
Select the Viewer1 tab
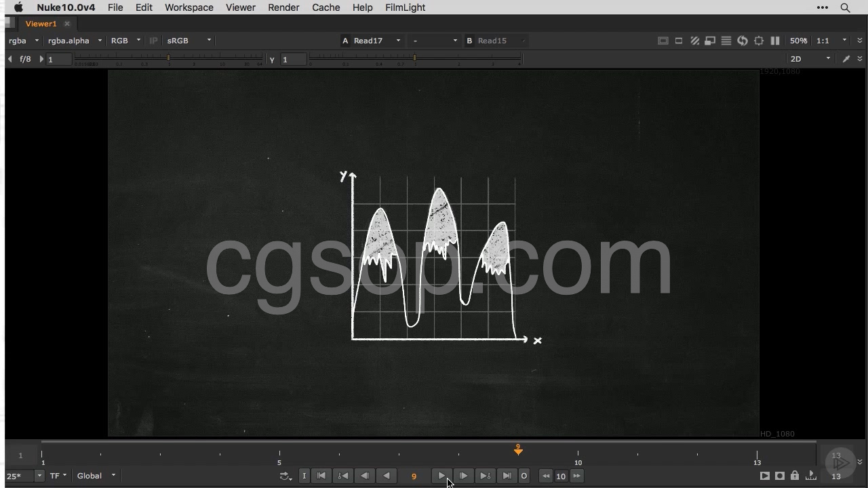coord(41,24)
